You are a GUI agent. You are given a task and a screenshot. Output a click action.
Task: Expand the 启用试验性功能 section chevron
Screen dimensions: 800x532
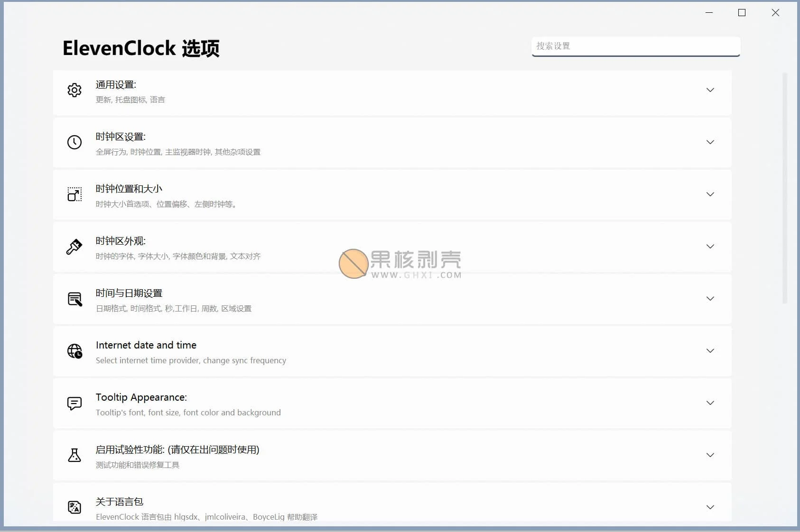coord(710,455)
